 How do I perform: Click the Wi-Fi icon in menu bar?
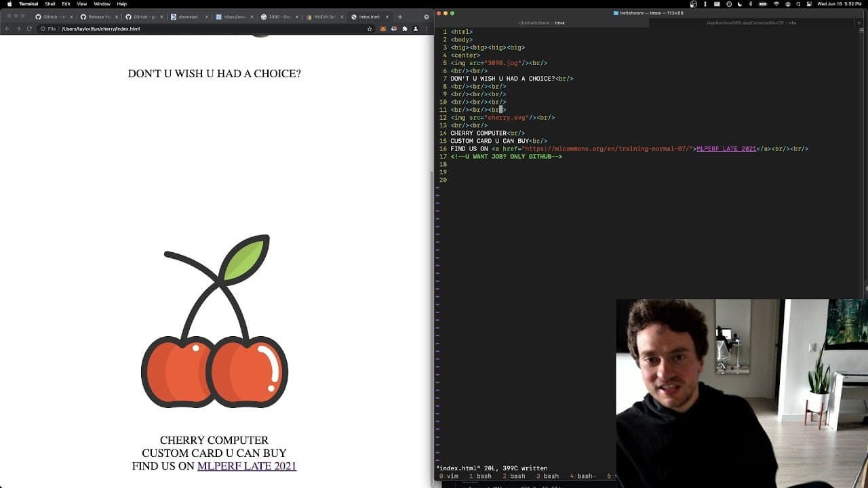tap(776, 4)
